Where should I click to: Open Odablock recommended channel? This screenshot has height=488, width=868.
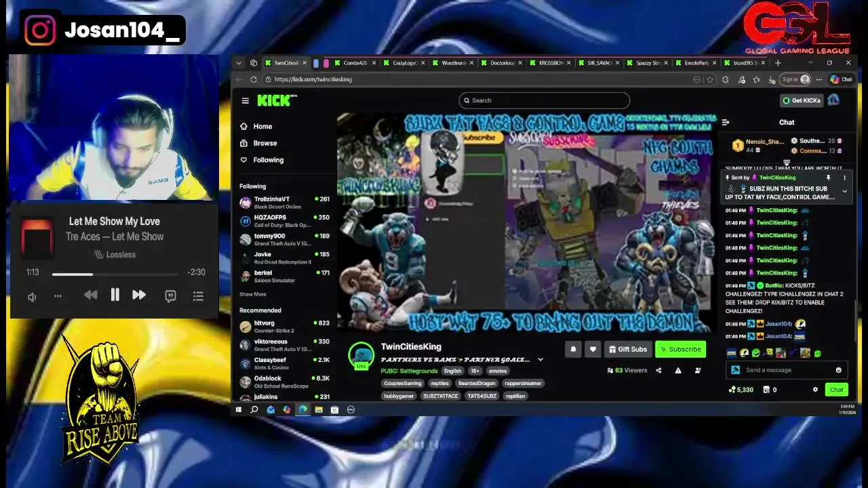point(284,381)
